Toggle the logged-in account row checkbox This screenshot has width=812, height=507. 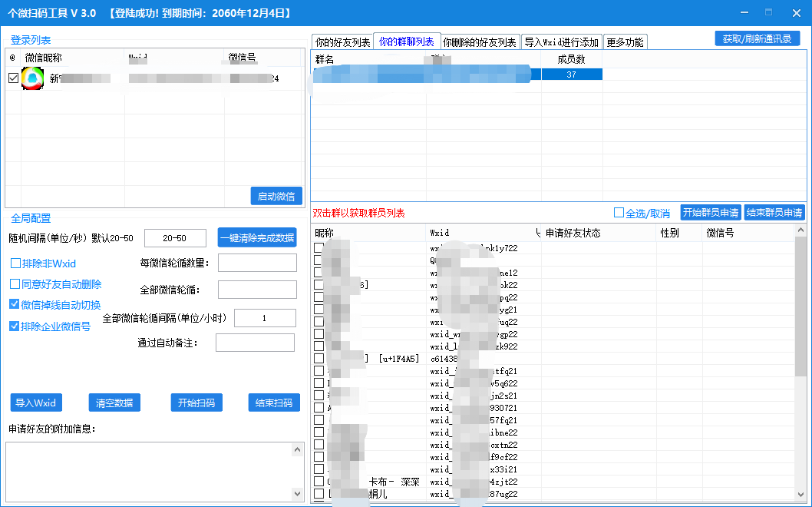click(14, 78)
